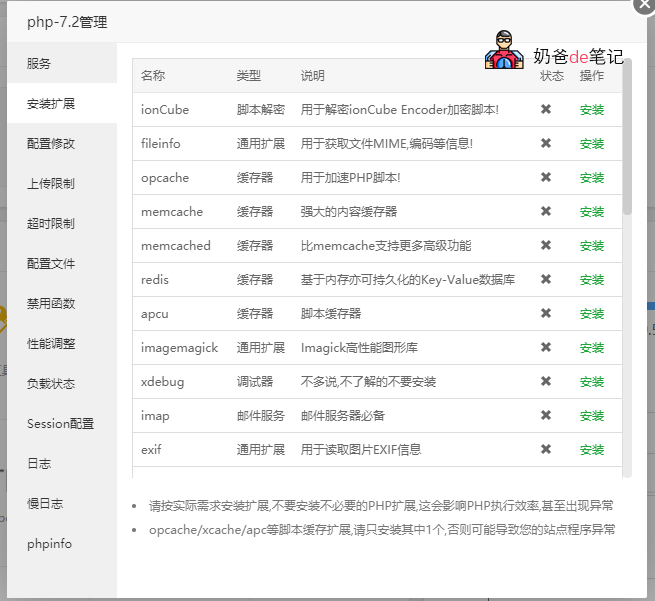Install the fileinfo extension
Viewport: 655px width, 601px height.
click(x=592, y=144)
